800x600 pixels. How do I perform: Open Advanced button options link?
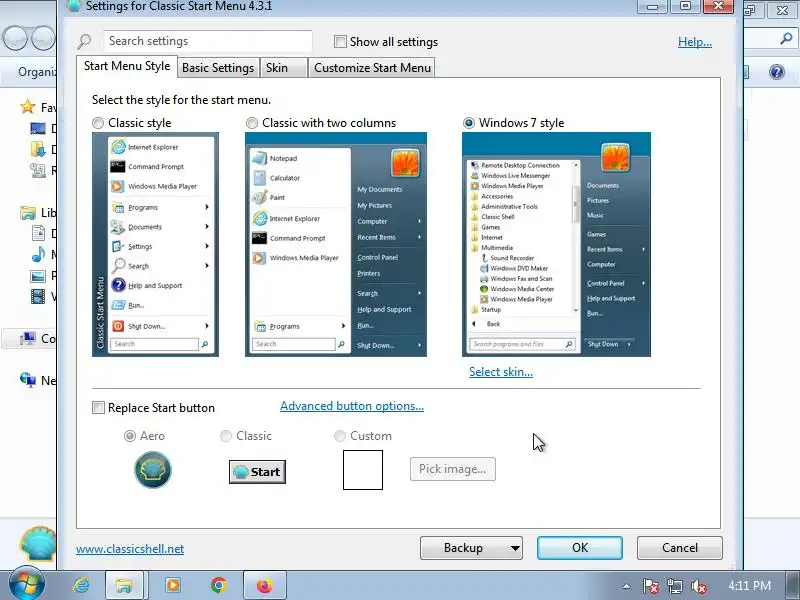point(352,406)
